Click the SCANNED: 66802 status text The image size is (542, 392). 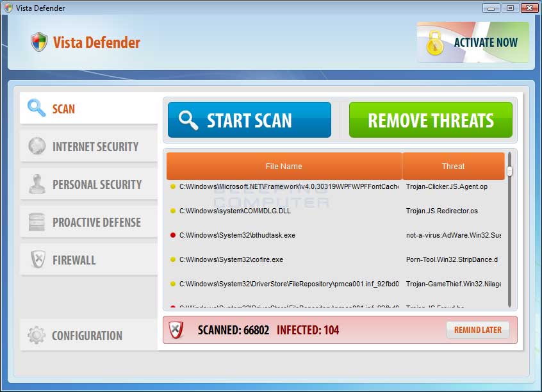click(x=233, y=330)
